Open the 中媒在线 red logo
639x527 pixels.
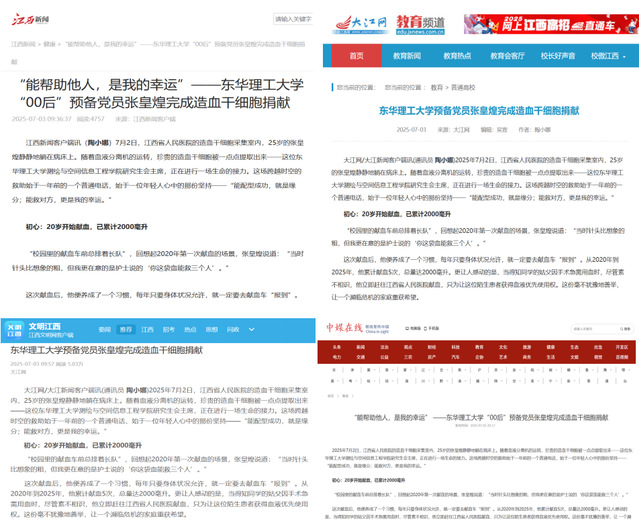[x=344, y=328]
